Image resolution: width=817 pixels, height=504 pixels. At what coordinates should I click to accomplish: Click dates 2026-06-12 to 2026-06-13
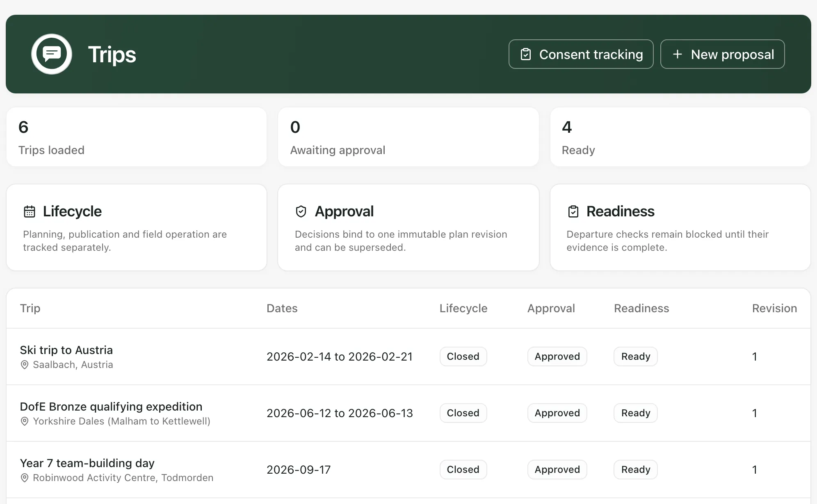tap(340, 413)
